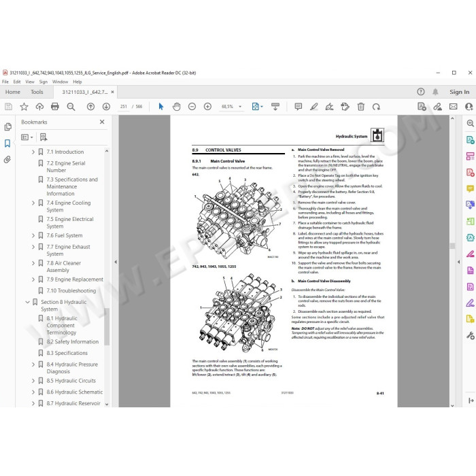
Task: Expand 7.4 Engine Cooling System
Action: (x=33, y=203)
